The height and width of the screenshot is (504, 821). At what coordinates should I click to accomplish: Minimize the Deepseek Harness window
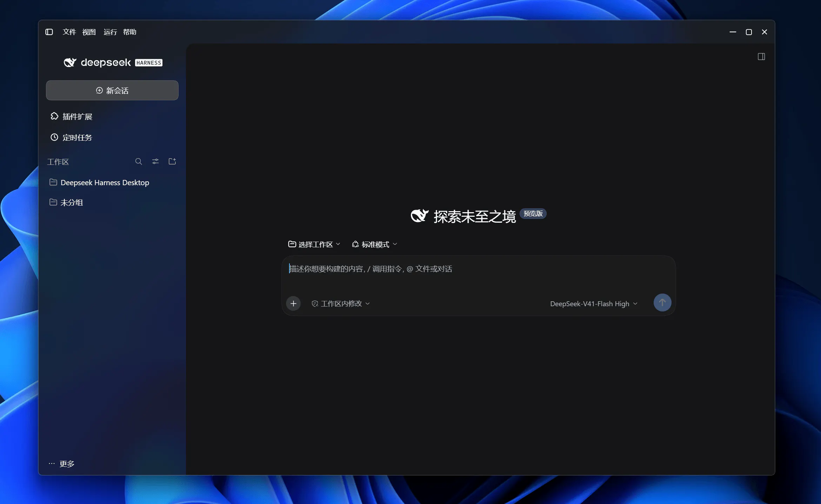[733, 32]
